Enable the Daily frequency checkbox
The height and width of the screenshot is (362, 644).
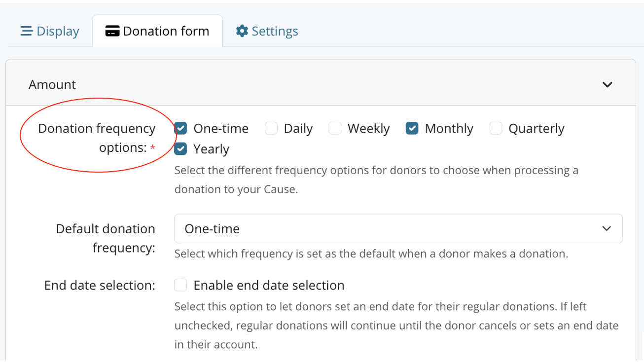point(271,128)
